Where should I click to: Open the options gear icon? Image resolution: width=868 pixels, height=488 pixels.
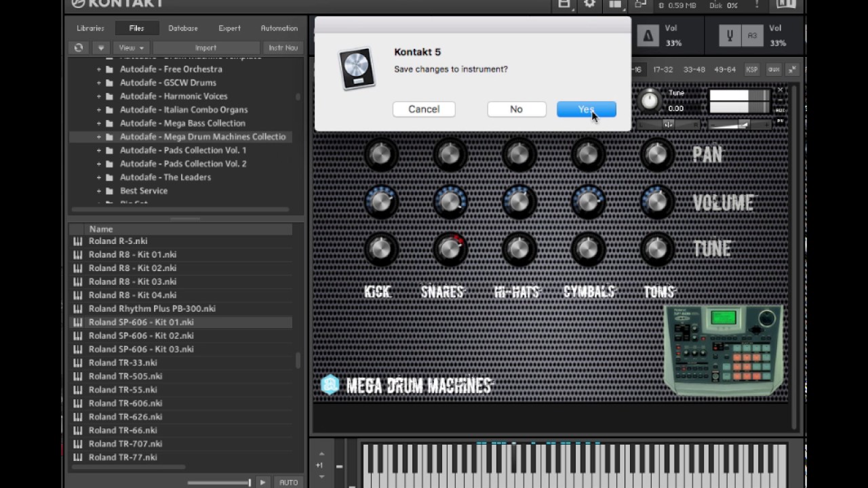point(590,3)
